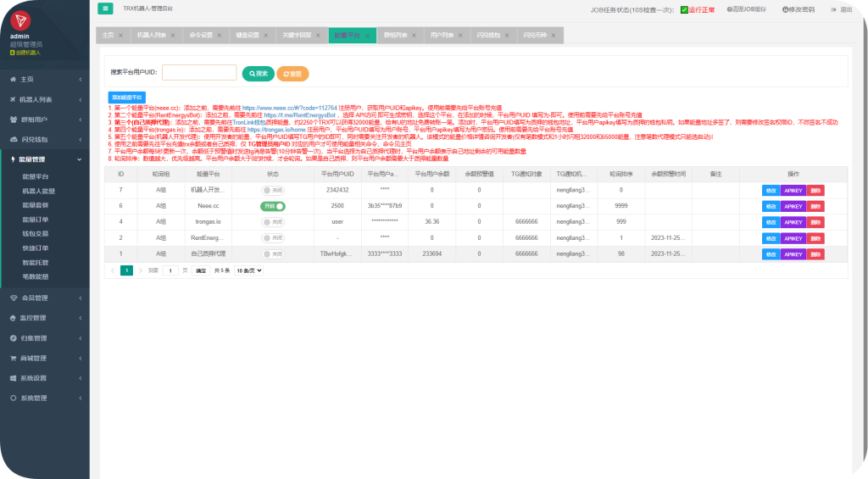Toggle status switch for 自己质押代理 row
Image resolution: width=868 pixels, height=479 pixels.
point(273,254)
